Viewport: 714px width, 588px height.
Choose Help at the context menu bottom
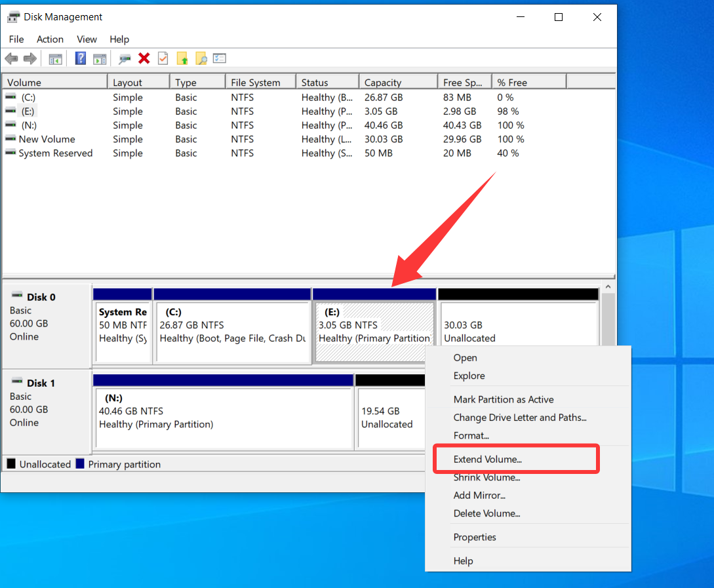point(528,560)
